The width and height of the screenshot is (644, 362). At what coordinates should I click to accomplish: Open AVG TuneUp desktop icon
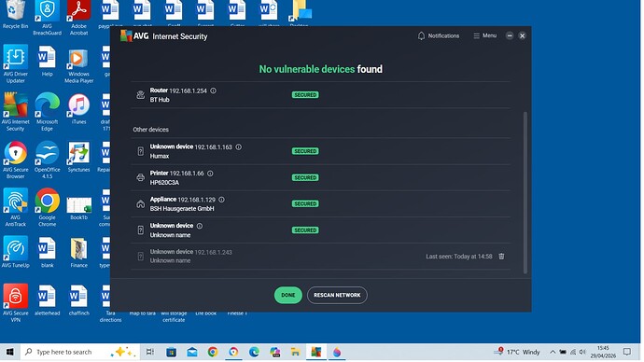15,252
